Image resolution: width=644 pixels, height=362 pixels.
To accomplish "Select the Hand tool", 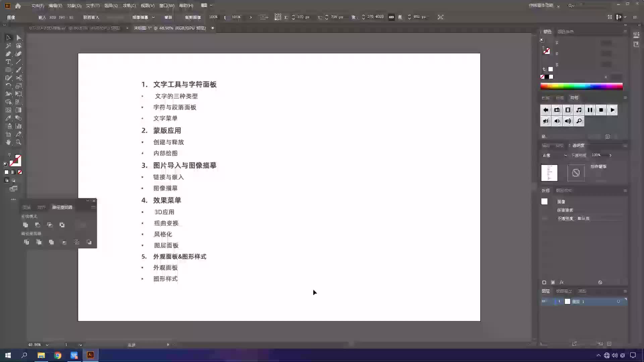I will tap(8, 142).
